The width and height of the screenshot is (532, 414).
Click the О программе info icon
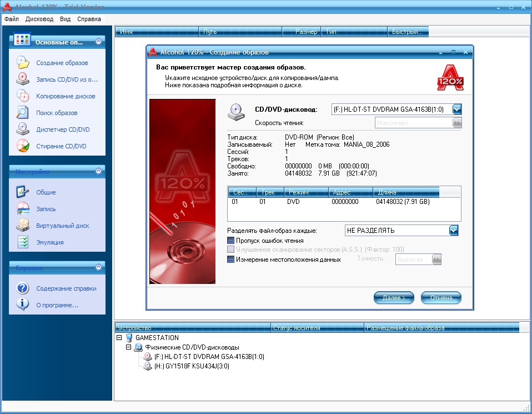23,305
